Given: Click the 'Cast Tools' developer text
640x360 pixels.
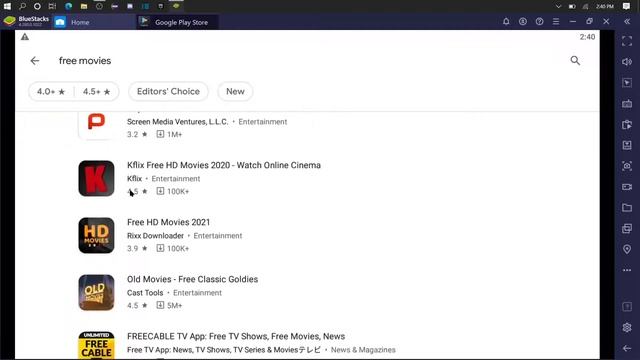Looking at the screenshot, I should pos(145,293).
